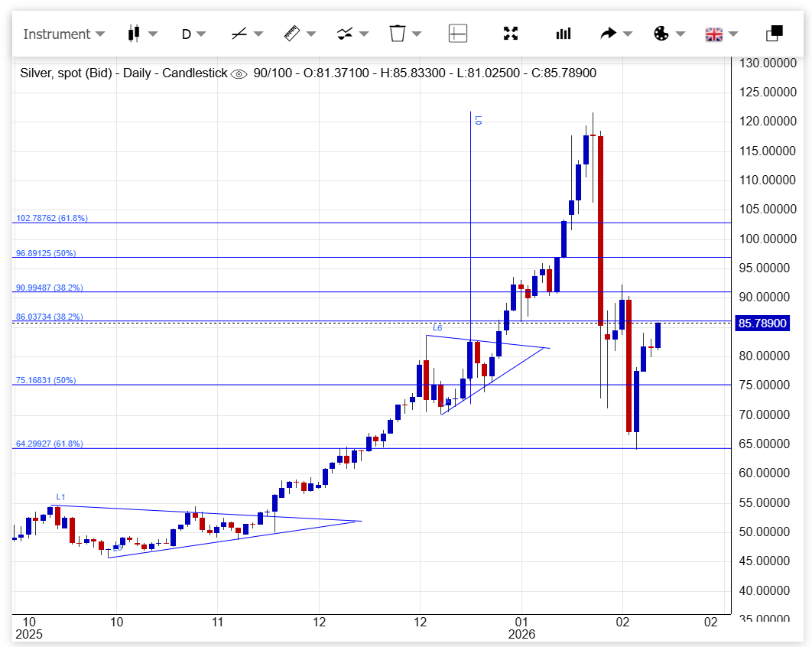Click the pop-out window icon
Image resolution: width=812 pixels, height=647 pixels.
pyautogui.click(x=774, y=34)
